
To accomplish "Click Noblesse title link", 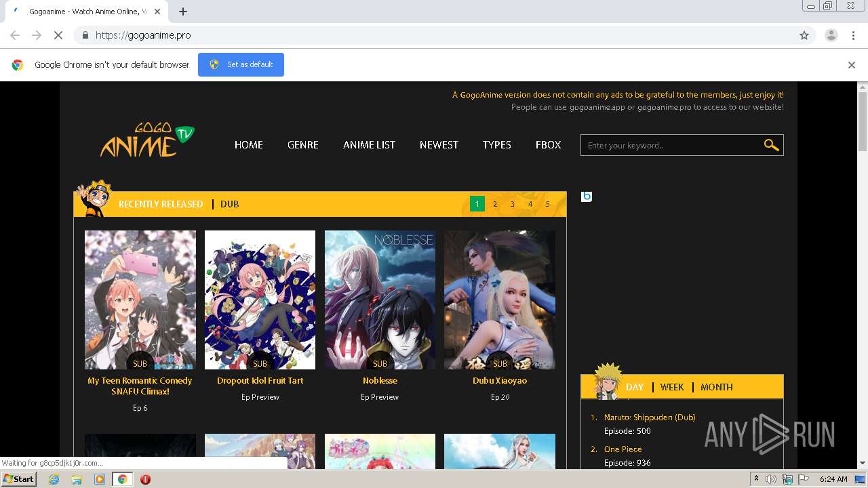I will 380,381.
